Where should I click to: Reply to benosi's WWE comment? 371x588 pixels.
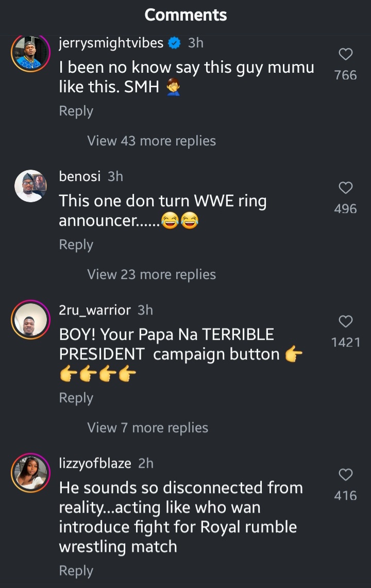coord(76,245)
